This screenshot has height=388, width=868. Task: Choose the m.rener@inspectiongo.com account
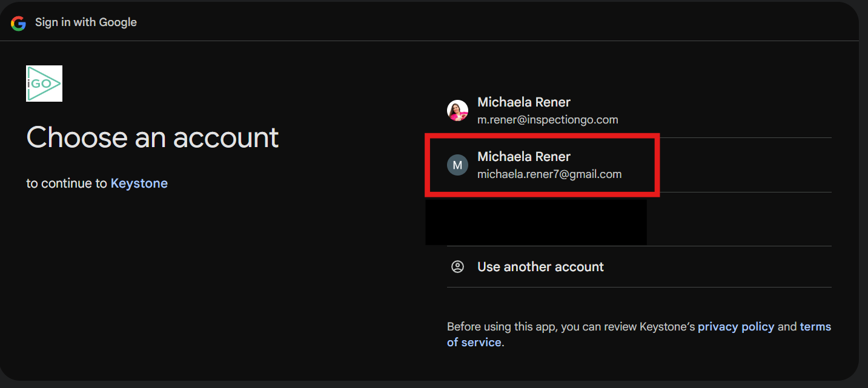tap(639, 111)
